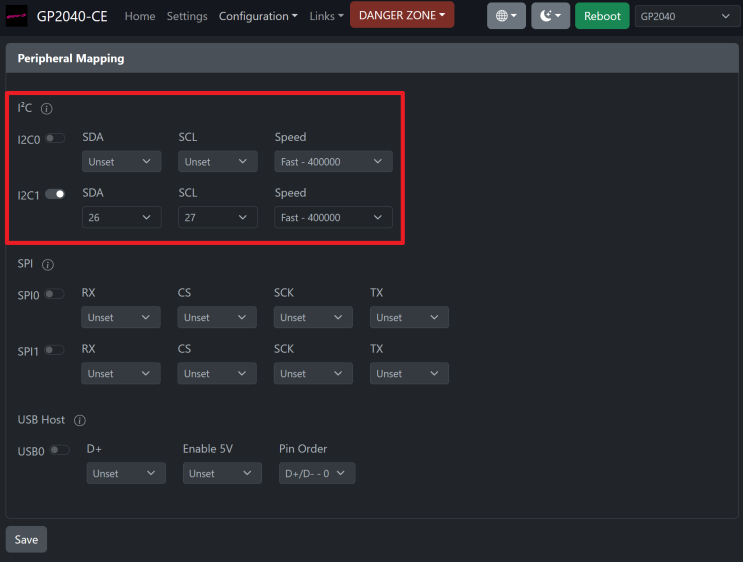Expand the I2C0 Speed dropdown
This screenshot has height=562, width=743.
tap(333, 161)
